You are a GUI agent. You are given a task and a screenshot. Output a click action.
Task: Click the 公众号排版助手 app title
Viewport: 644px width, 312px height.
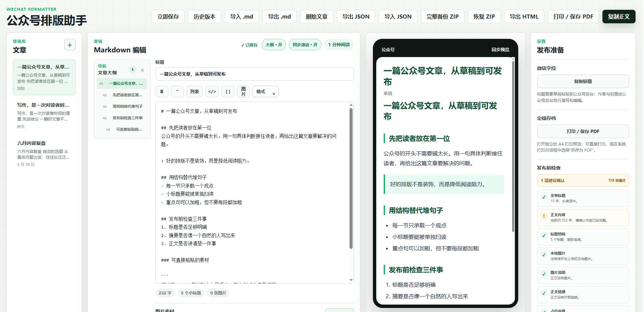point(47,20)
